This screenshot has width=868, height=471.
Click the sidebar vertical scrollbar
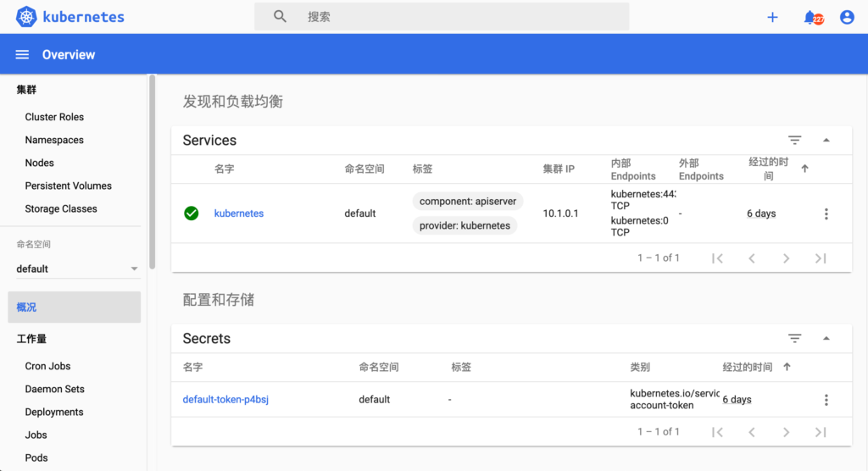[x=153, y=172]
